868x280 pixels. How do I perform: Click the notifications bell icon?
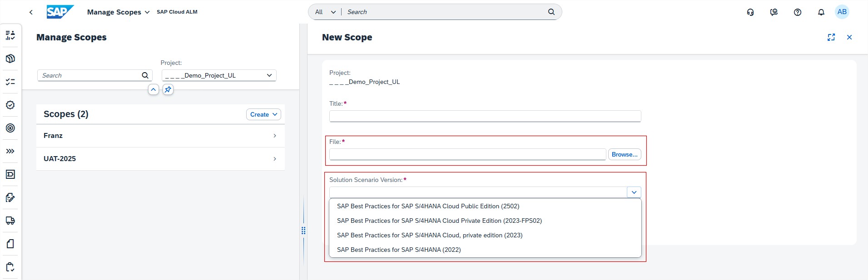[x=821, y=12]
